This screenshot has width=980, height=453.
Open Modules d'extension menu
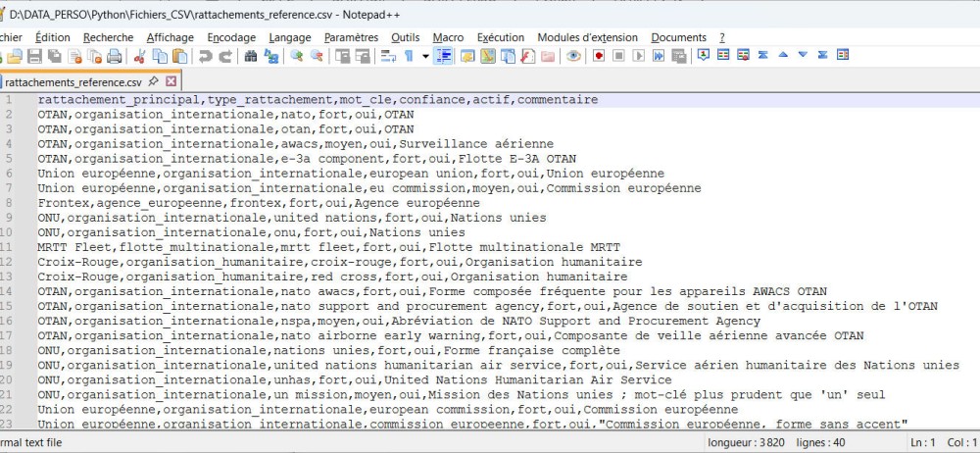pos(587,37)
